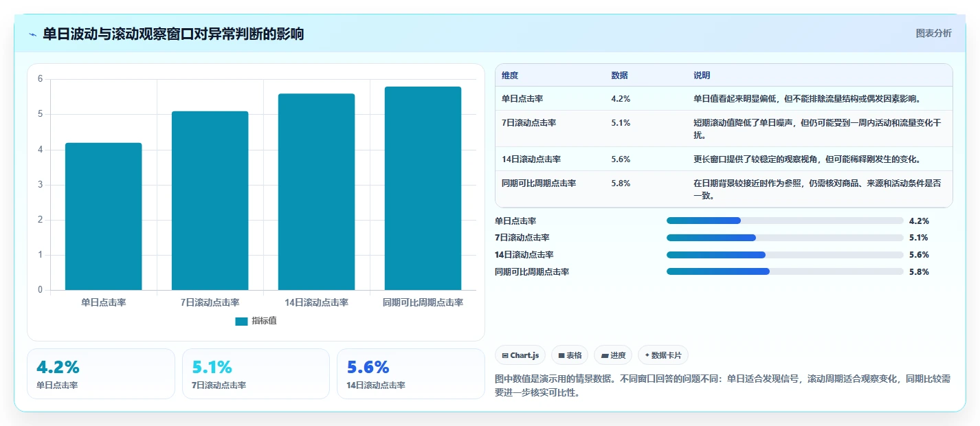Image resolution: width=980 pixels, height=426 pixels.
Task: Select the 同期可比周期点击率 bar in chart
Action: [x=423, y=188]
